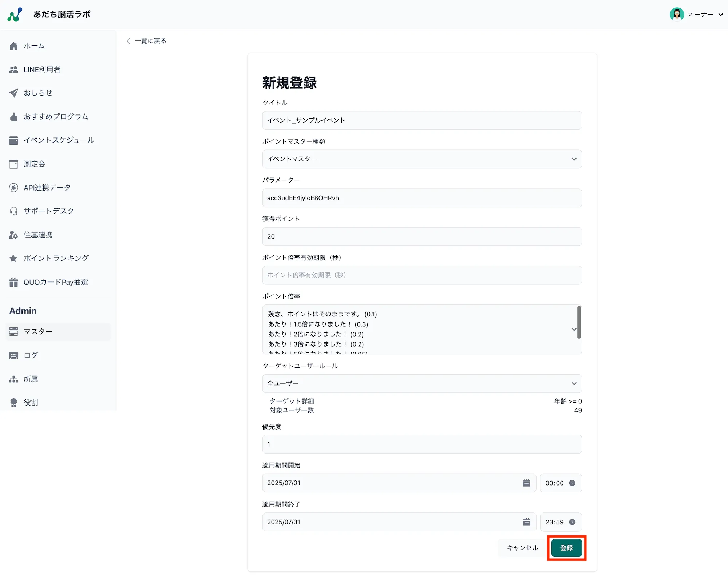Select the home icon in the sidebar
The width and height of the screenshot is (728, 579).
[x=13, y=46]
